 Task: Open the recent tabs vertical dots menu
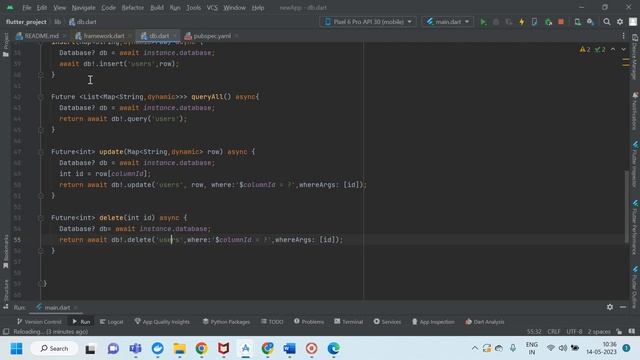(623, 36)
